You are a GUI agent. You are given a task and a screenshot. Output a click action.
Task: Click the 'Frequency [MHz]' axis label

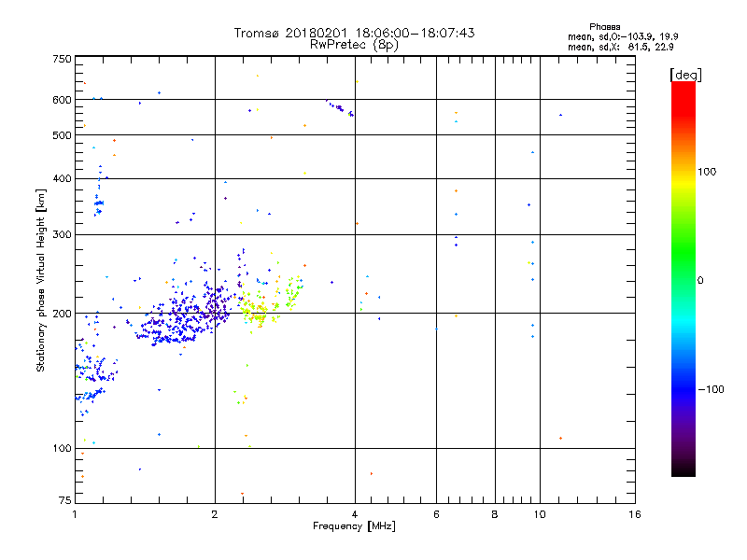coord(354,526)
